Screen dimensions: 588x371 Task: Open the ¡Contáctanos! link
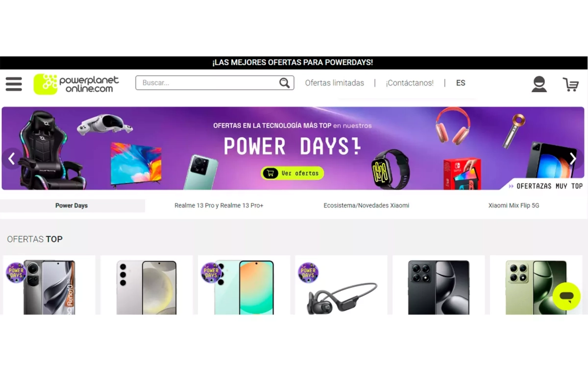[x=410, y=83]
